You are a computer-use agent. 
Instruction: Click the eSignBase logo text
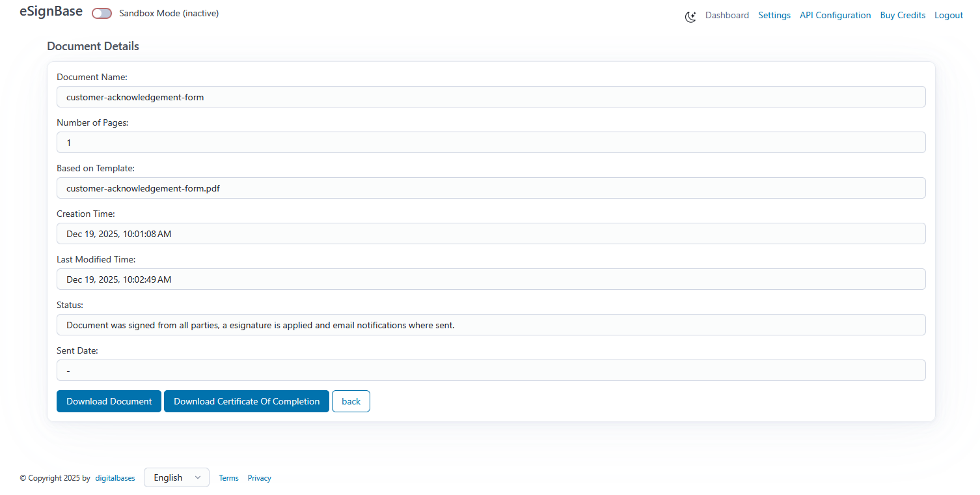tap(51, 12)
